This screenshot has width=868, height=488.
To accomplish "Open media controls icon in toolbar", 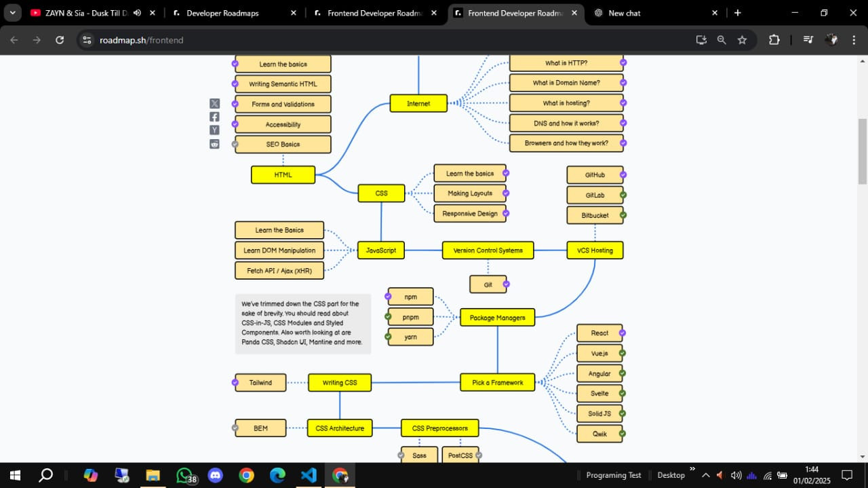I will coord(808,40).
